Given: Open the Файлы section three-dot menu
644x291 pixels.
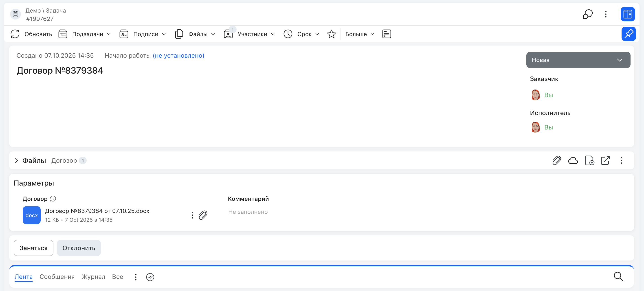Looking at the screenshot, I should tap(621, 161).
